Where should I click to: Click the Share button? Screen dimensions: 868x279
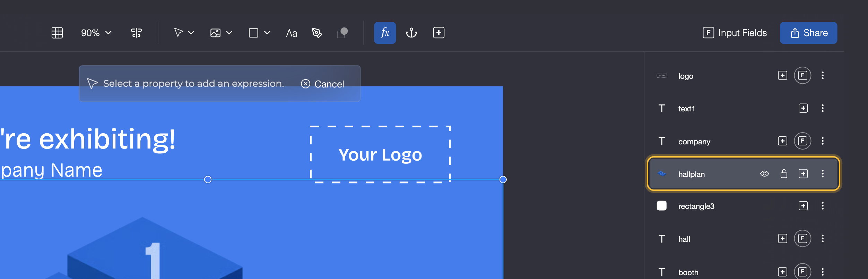808,33
